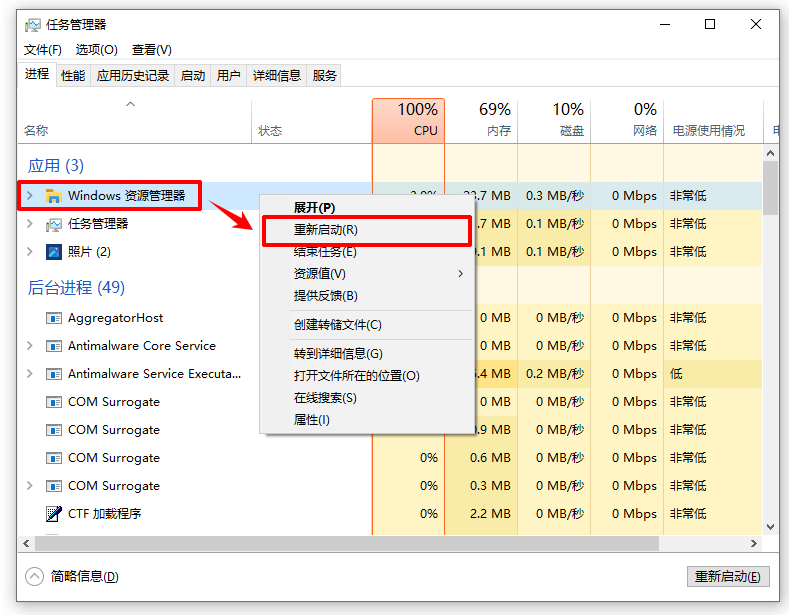
Task: Select the 进程 tab
Action: (37, 74)
